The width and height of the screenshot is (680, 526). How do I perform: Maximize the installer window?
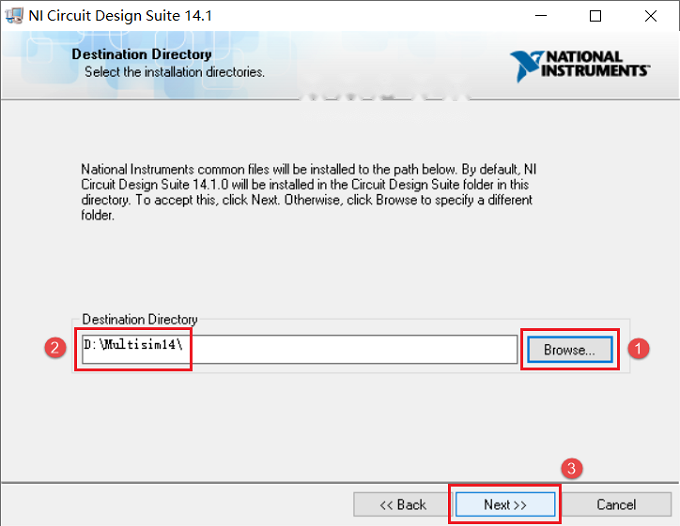pyautogui.click(x=595, y=16)
